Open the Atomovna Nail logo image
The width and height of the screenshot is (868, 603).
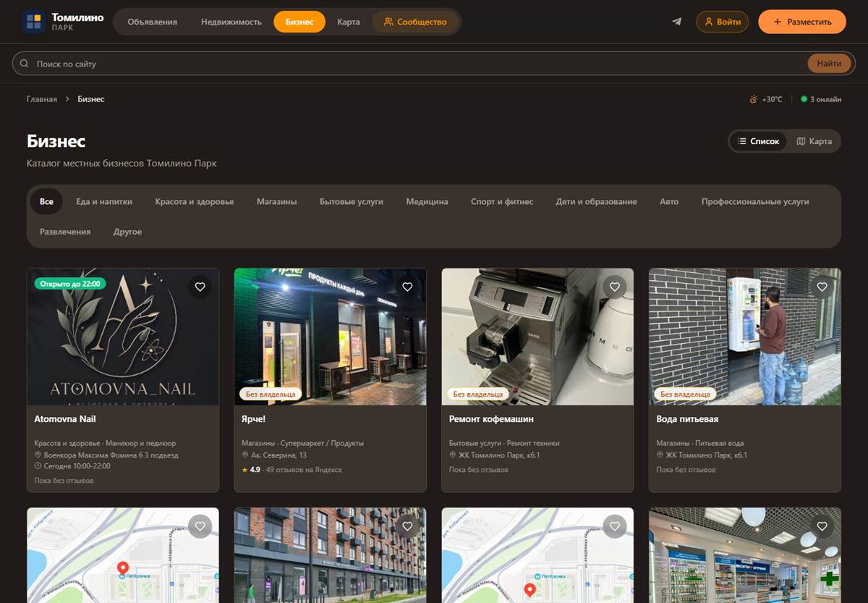coord(123,337)
